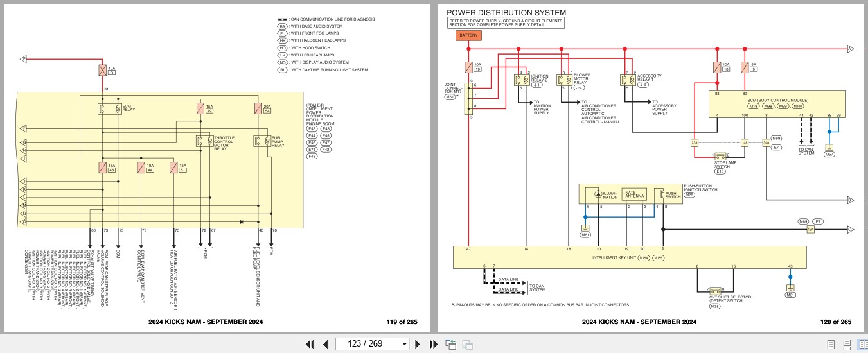Click FUEL PUMP RELAY label
Screen dimensions: 868x353
[278, 141]
